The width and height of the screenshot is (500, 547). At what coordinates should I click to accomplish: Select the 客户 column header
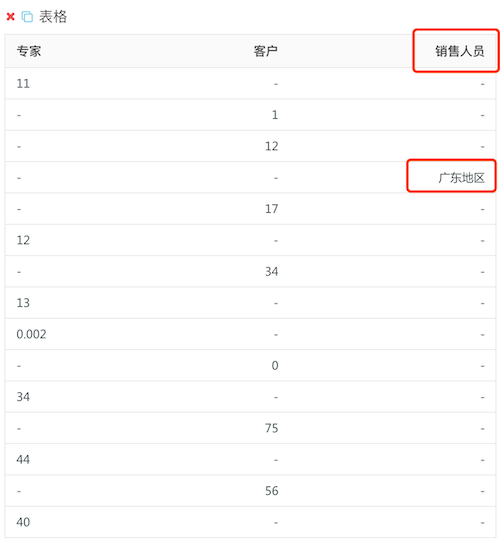pos(266,51)
